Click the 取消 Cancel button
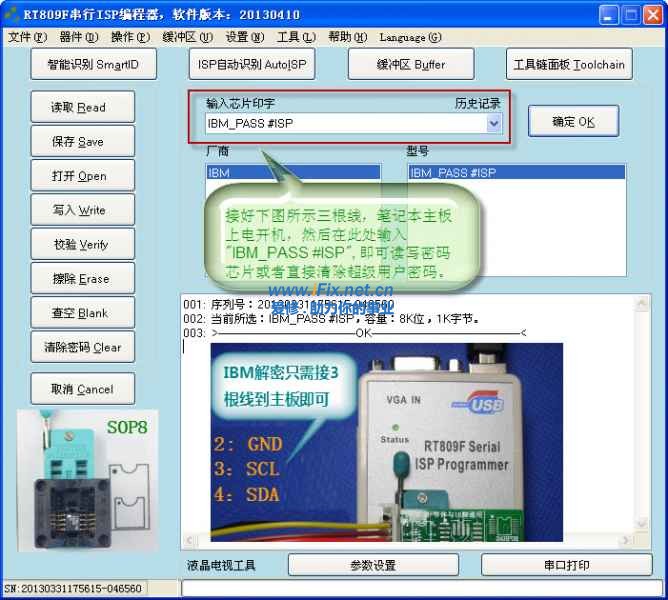 click(83, 389)
